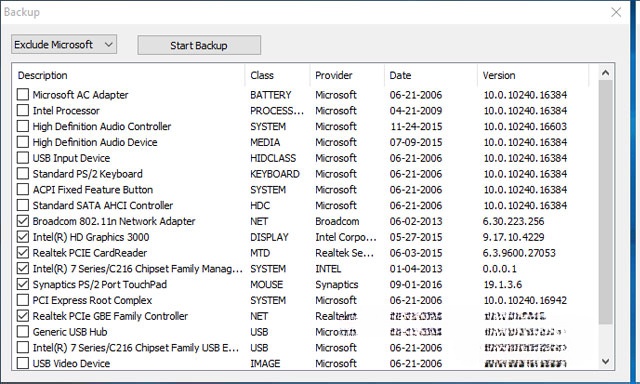The image size is (640, 384).
Task: Check Standard SATA AHCI Controller checkbox
Action: coord(23,205)
